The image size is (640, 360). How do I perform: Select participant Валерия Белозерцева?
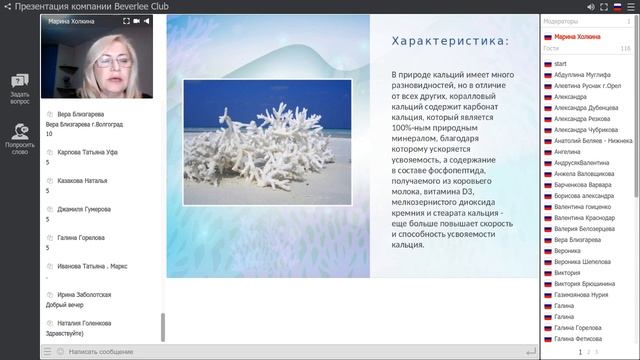click(x=584, y=229)
